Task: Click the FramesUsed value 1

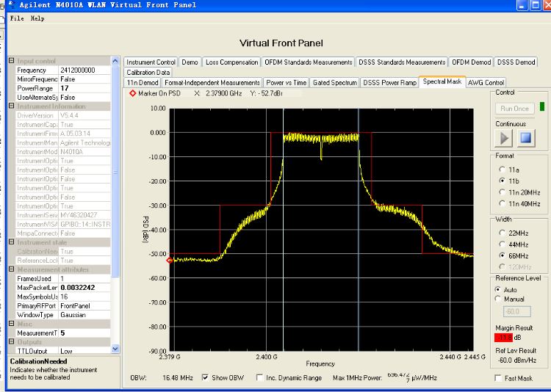Action: click(x=84, y=278)
